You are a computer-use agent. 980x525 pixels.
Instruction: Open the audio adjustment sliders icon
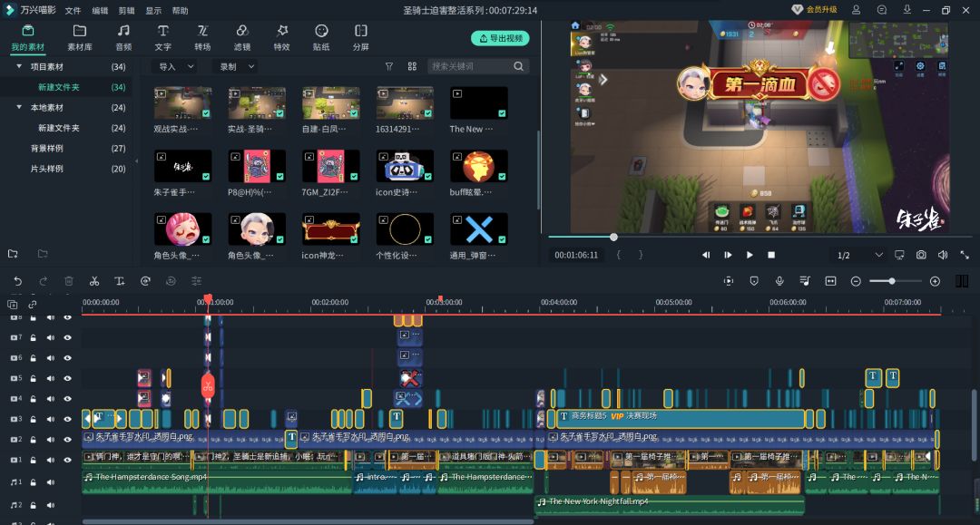[196, 281]
